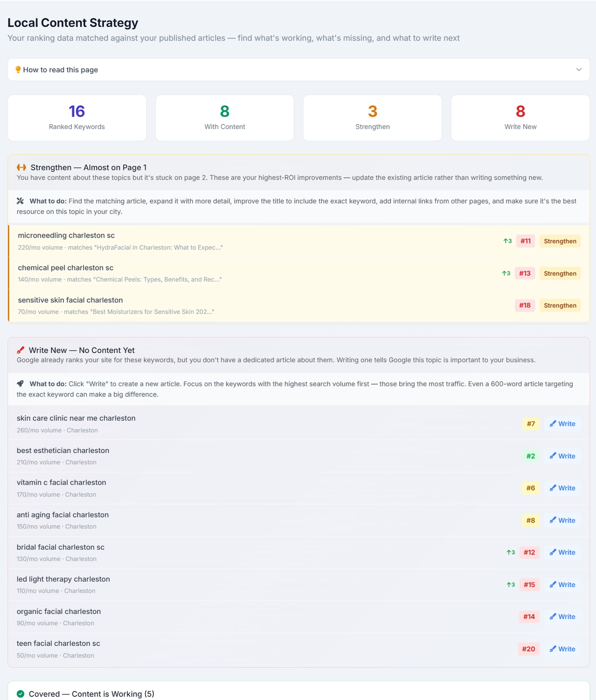Select the skin care clinic near me charleston keyword
Viewport: 596px width, 700px height.
point(76,418)
